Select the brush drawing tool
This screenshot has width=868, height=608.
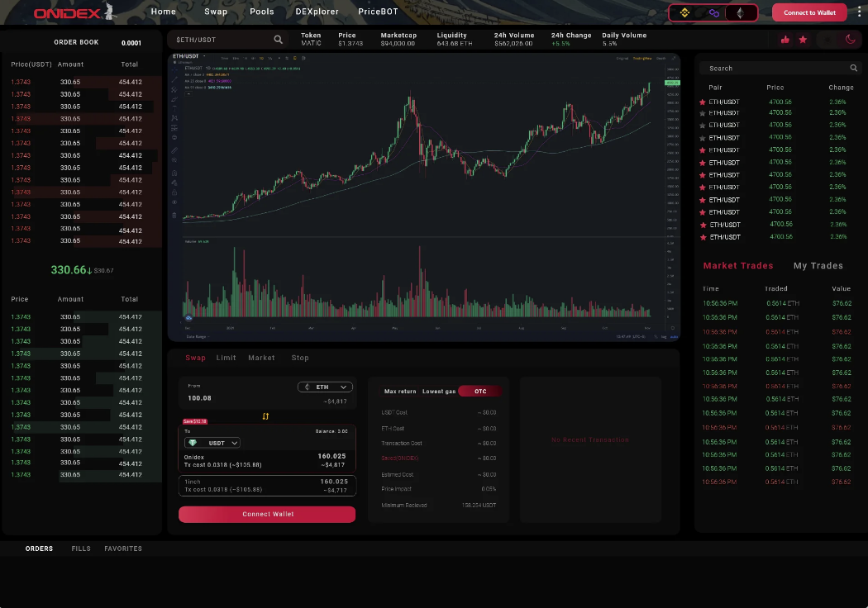pyautogui.click(x=174, y=99)
